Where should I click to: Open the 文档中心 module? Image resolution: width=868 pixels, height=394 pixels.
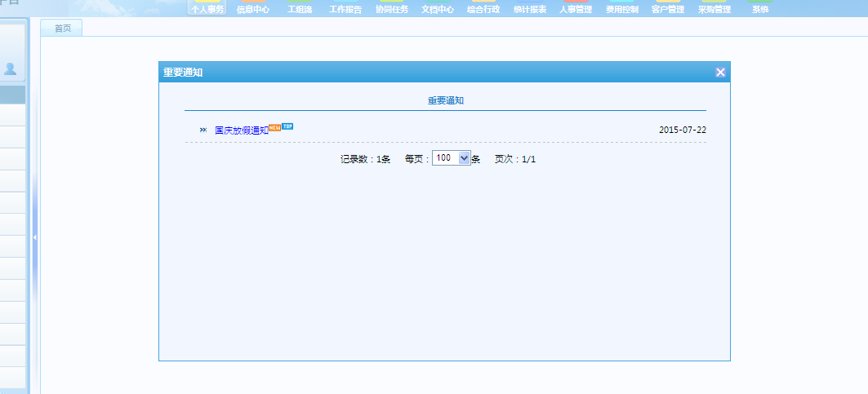click(x=438, y=10)
